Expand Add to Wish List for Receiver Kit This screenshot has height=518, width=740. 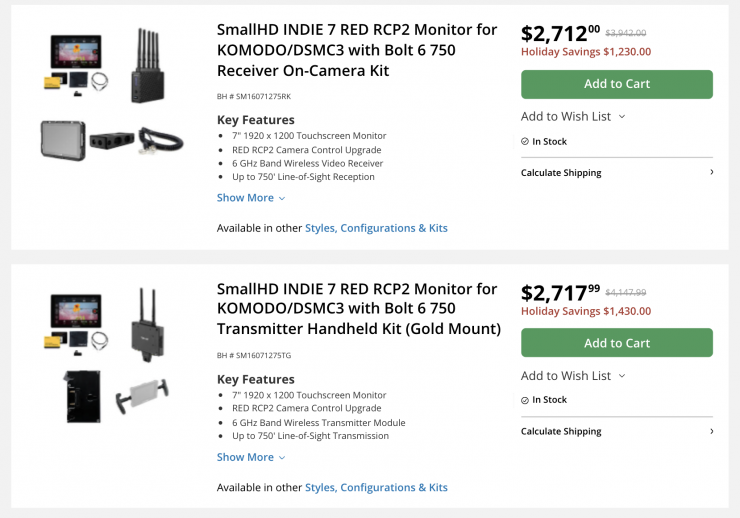(x=573, y=116)
